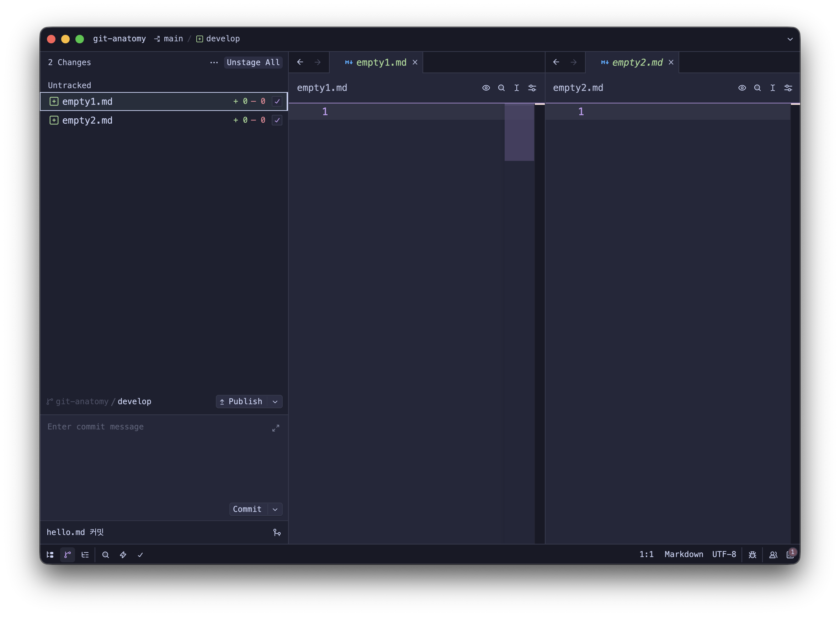This screenshot has height=617, width=840.
Task: Uncheck staged checkbox for empty1.md
Action: click(x=277, y=101)
